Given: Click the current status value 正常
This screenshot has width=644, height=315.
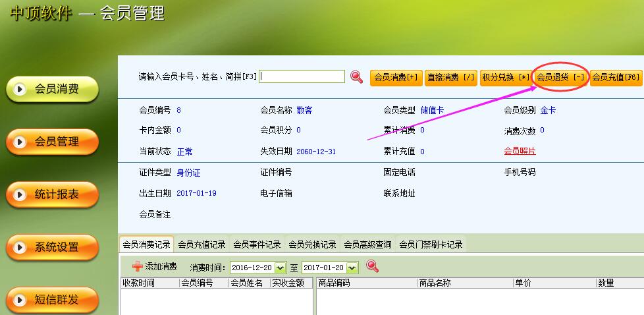Looking at the screenshot, I should point(185,152).
